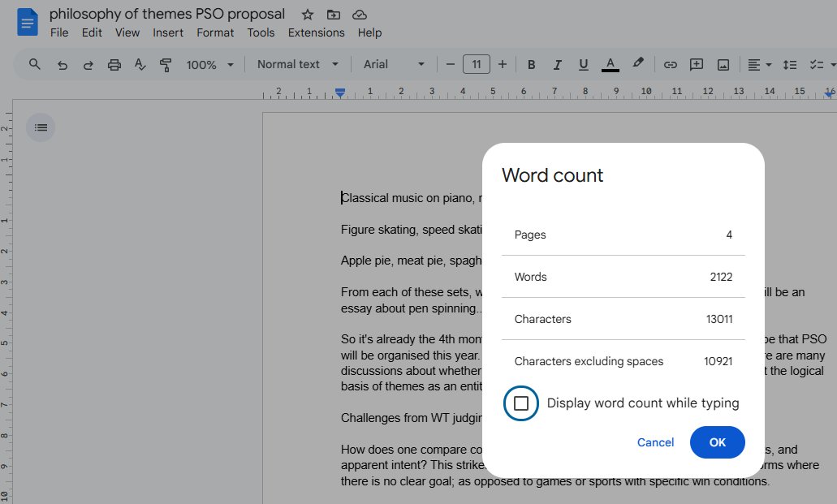Click Cancel in Word count dialog

coord(655,442)
